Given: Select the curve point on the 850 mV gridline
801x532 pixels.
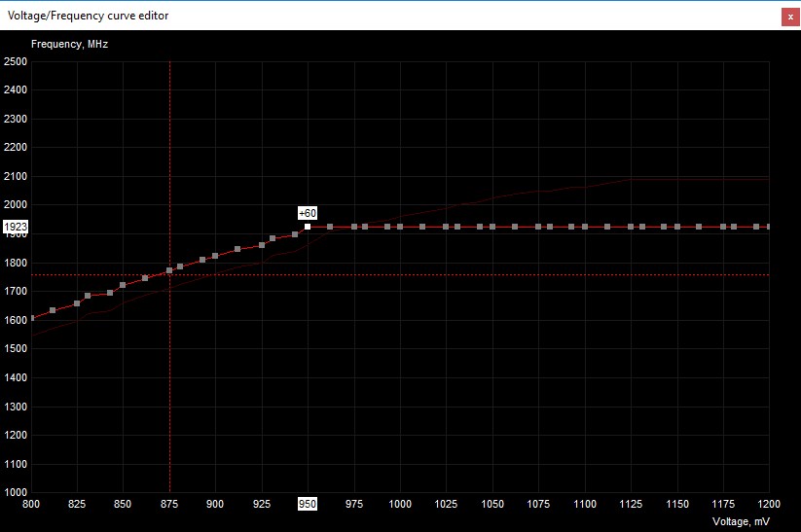Looking at the screenshot, I should pos(123,285).
